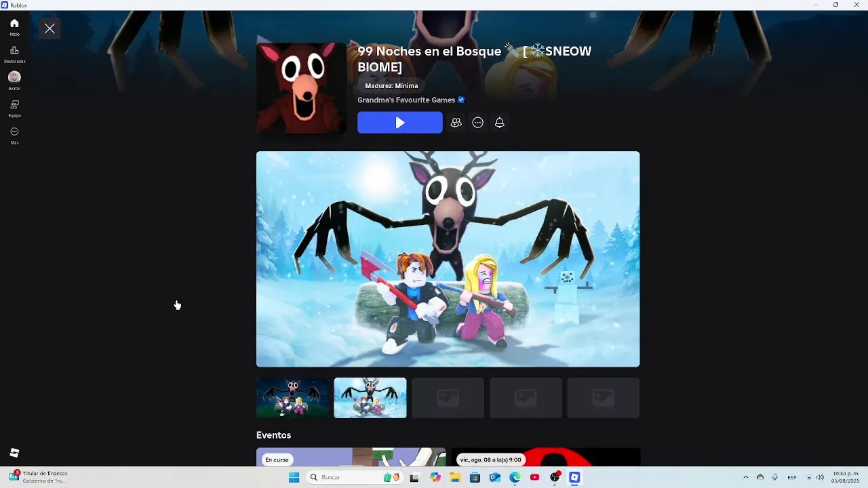
Task: Open the Grandma's Favourite Games creator link
Action: pos(406,100)
